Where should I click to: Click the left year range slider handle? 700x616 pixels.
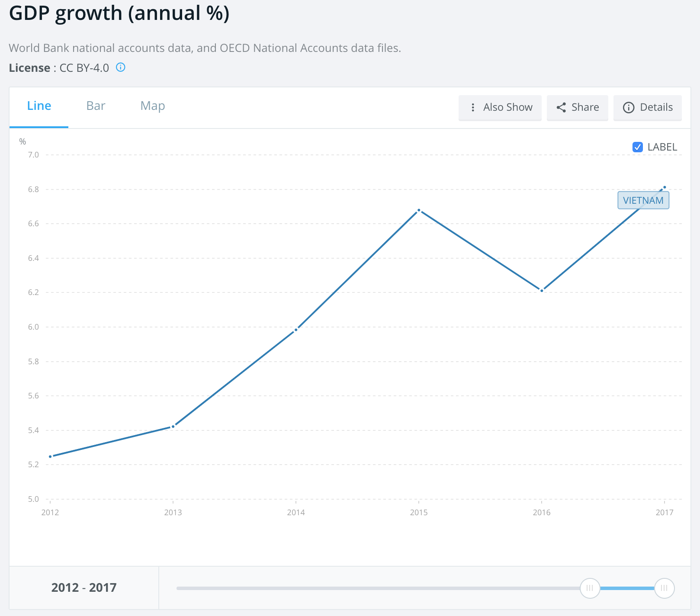(590, 588)
